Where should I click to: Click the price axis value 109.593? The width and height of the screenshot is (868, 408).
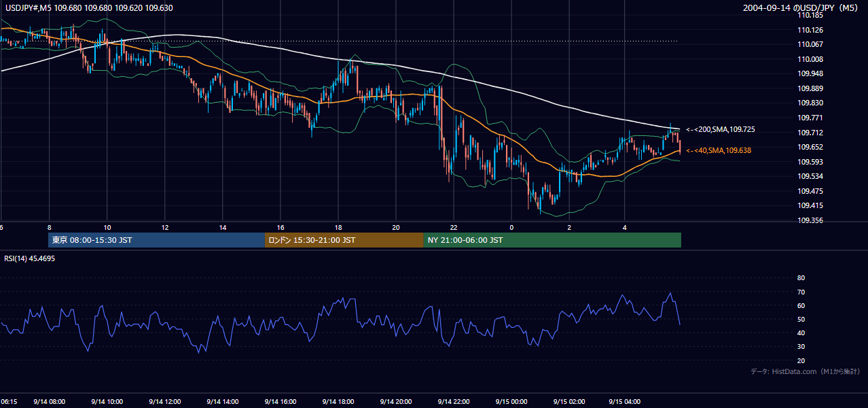click(x=810, y=162)
